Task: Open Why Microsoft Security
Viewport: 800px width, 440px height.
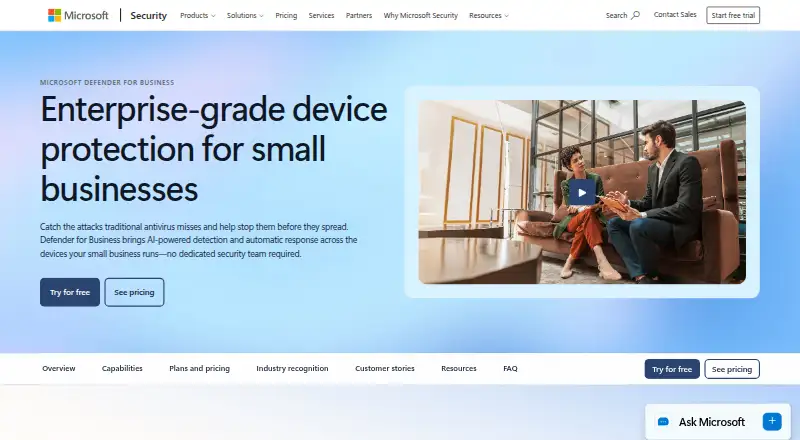Action: [420, 15]
